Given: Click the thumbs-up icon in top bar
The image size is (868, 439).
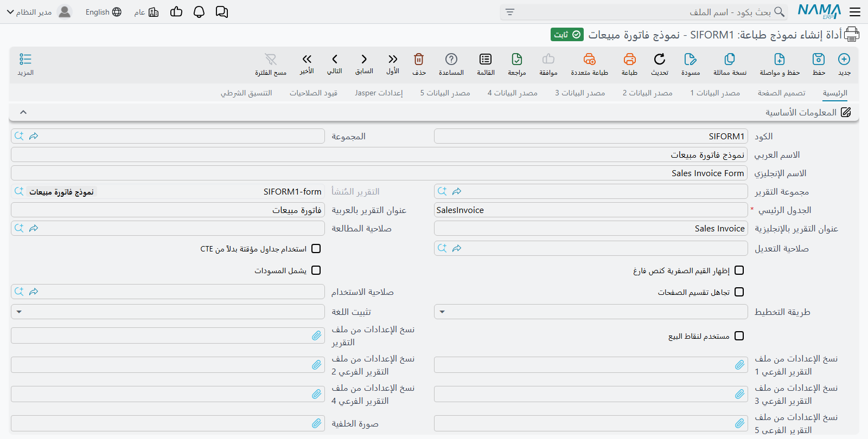Looking at the screenshot, I should (176, 12).
